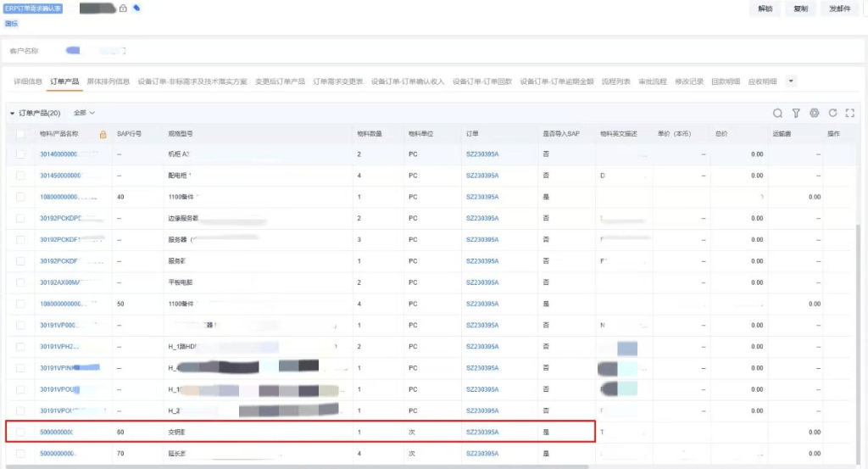Open table column settings gear icon
This screenshot has height=469, width=868.
click(815, 113)
